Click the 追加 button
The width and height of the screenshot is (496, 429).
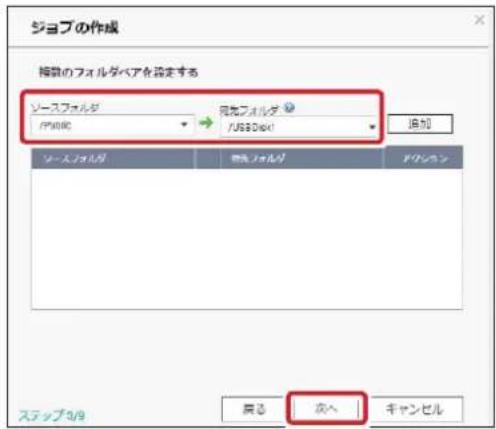pyautogui.click(x=420, y=124)
